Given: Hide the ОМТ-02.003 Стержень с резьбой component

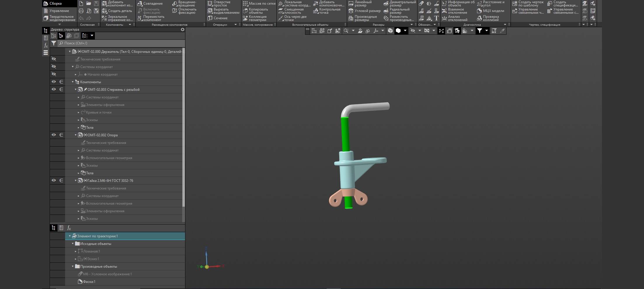Looking at the screenshot, I should pos(54,90).
